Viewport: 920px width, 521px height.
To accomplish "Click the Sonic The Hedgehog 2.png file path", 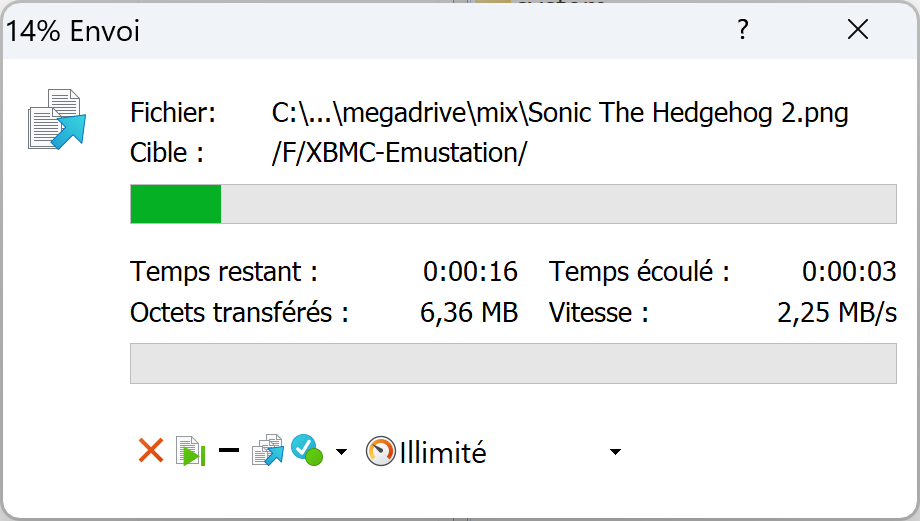I will [560, 113].
